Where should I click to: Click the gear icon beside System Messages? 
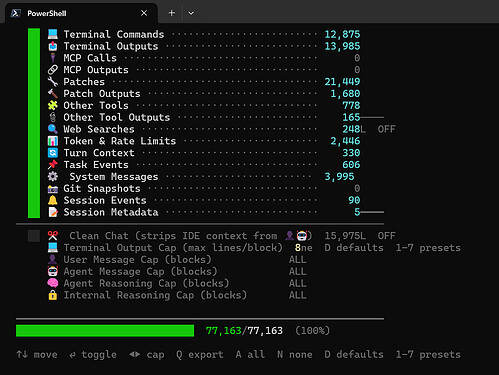(53, 177)
